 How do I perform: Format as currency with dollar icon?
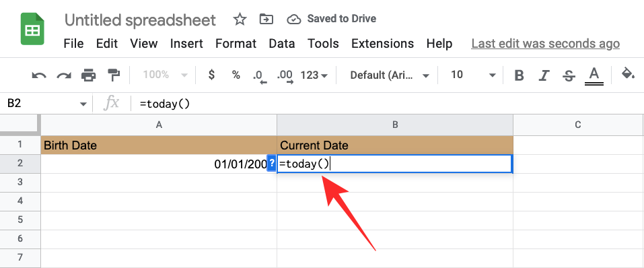(x=211, y=75)
